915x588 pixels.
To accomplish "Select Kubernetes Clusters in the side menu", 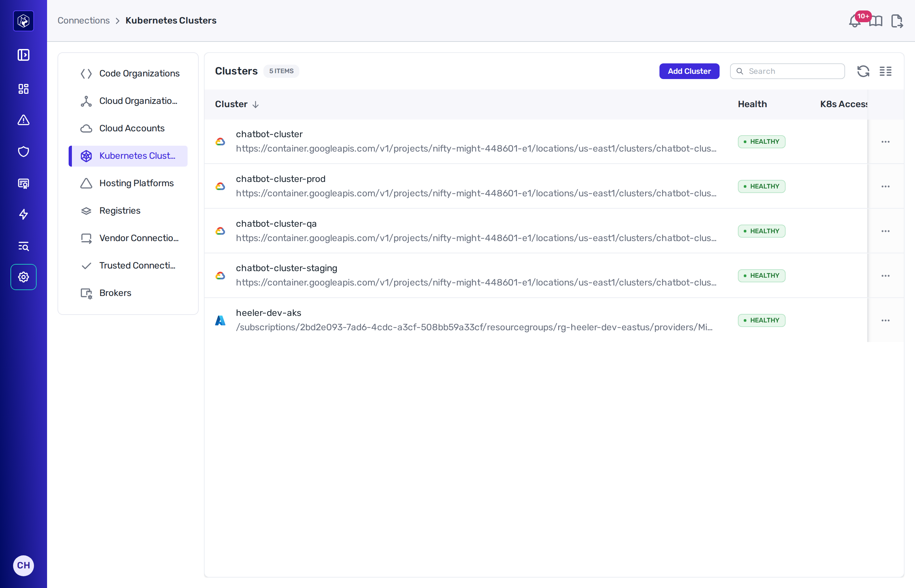I will tap(128, 156).
